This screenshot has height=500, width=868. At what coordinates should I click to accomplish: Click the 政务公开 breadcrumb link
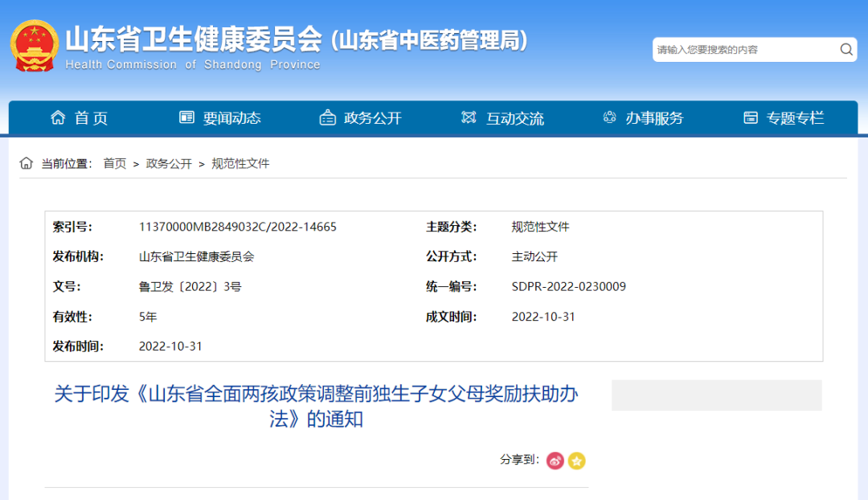(169, 163)
